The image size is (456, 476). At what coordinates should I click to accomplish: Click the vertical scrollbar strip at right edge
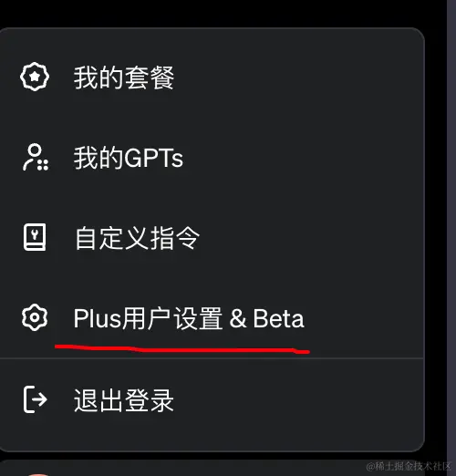451,238
